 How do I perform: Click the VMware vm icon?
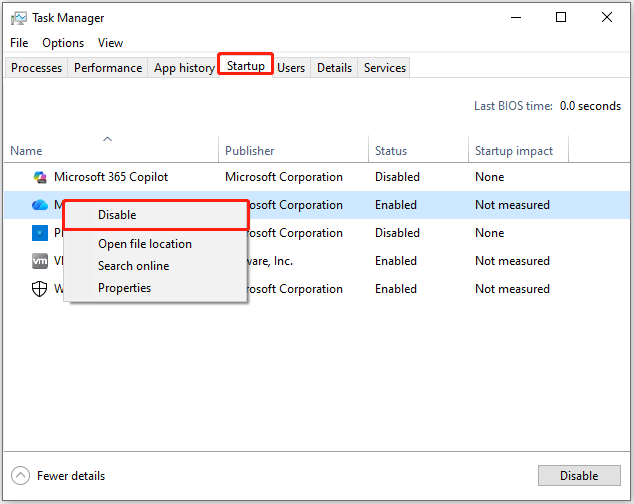(40, 261)
